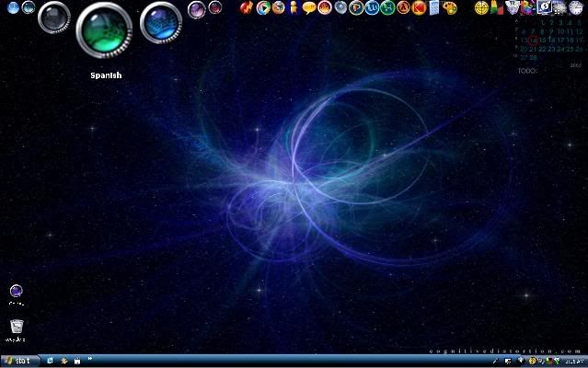Screen dimensions: 588x368
Task: Open the small dark red orb in dock
Action: 215,7
